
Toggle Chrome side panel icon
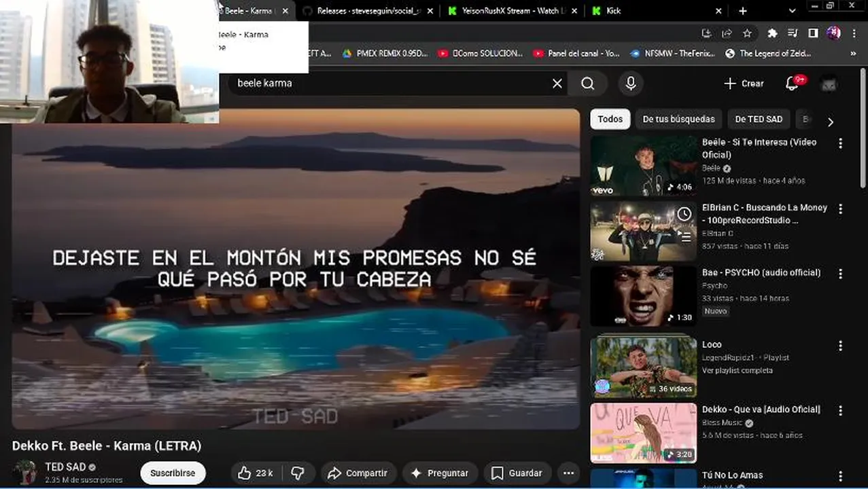click(813, 33)
